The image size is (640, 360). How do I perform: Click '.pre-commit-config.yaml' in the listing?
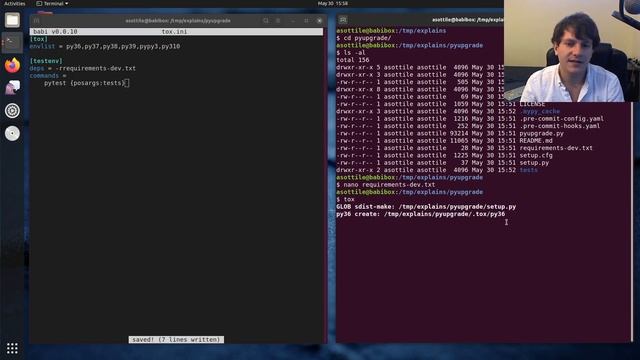pos(562,119)
